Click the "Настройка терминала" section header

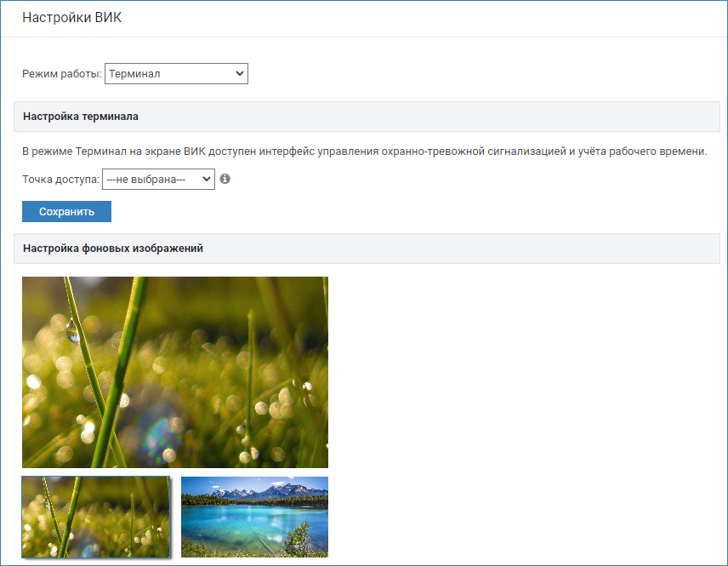[81, 117]
